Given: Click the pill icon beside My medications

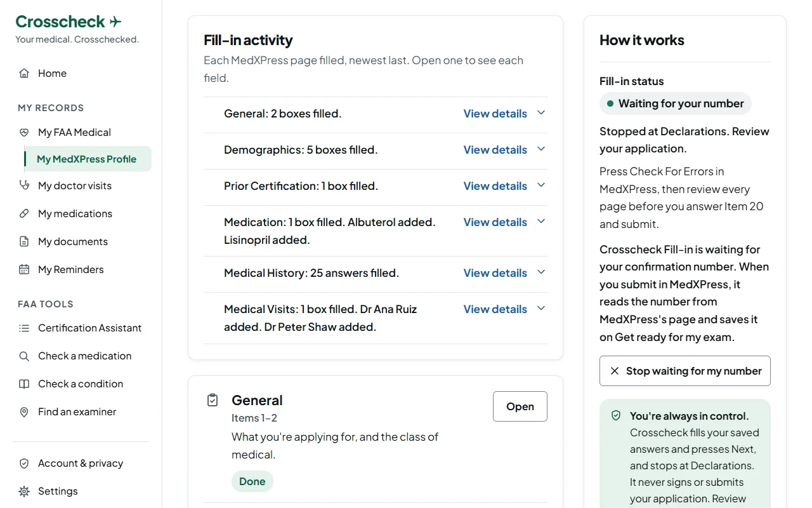Looking at the screenshot, I should point(24,213).
